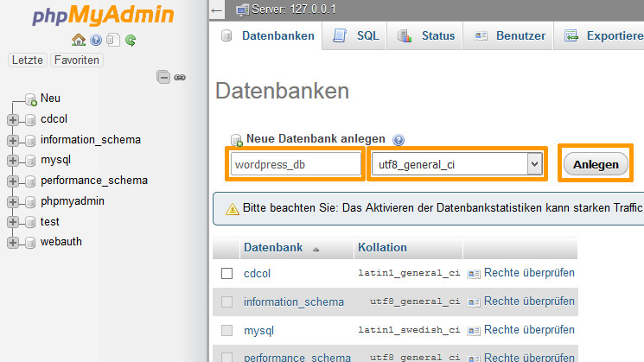644x362 pixels.
Task: Click the cdcol database icon in the tree
Action: point(30,120)
